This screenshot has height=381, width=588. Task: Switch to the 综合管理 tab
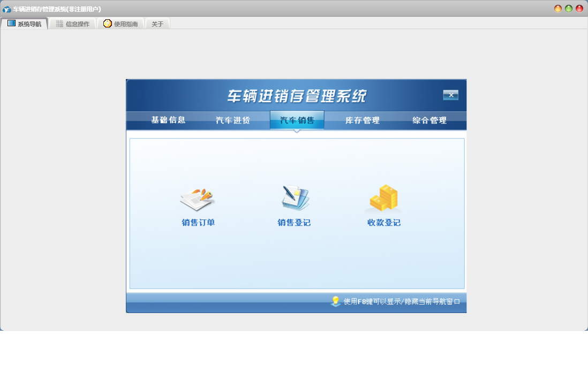coord(429,120)
